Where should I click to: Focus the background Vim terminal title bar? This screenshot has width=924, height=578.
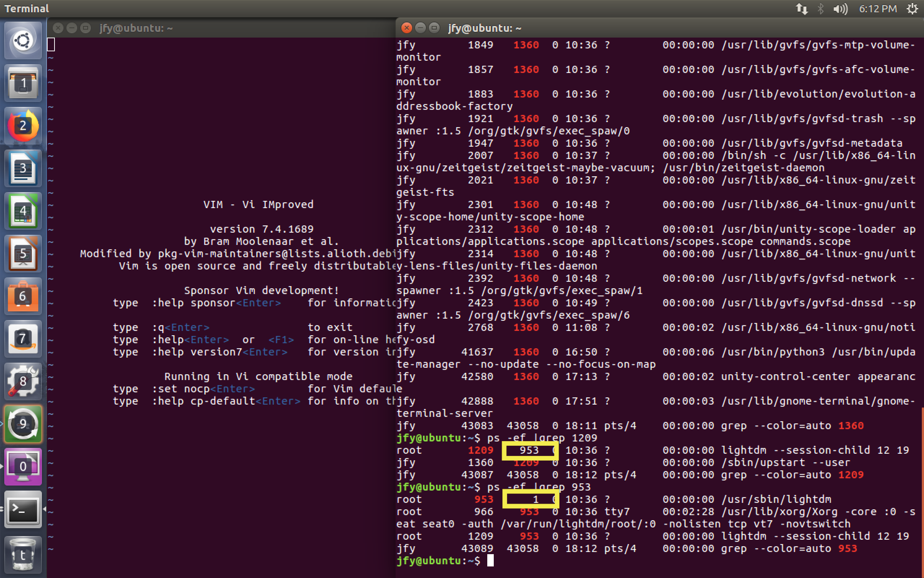222,27
